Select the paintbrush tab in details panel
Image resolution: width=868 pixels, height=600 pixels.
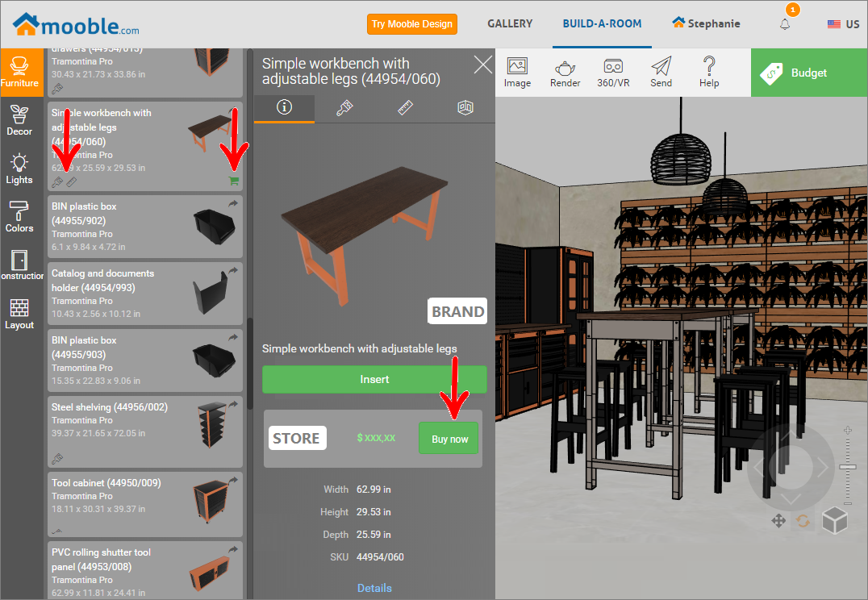click(x=344, y=107)
